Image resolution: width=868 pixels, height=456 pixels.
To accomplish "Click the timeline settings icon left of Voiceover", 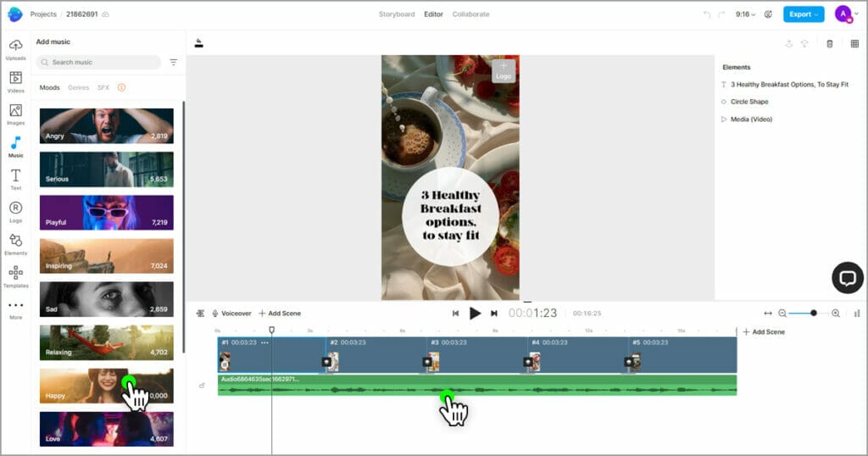I will (x=200, y=314).
